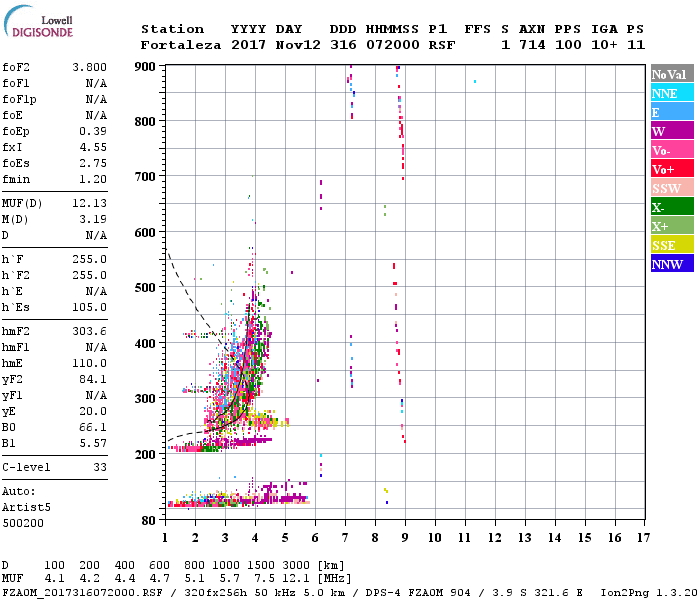Image resolution: width=700 pixels, height=600 pixels.
Task: Select the NNE cyan legend swatch
Action: 672,93
